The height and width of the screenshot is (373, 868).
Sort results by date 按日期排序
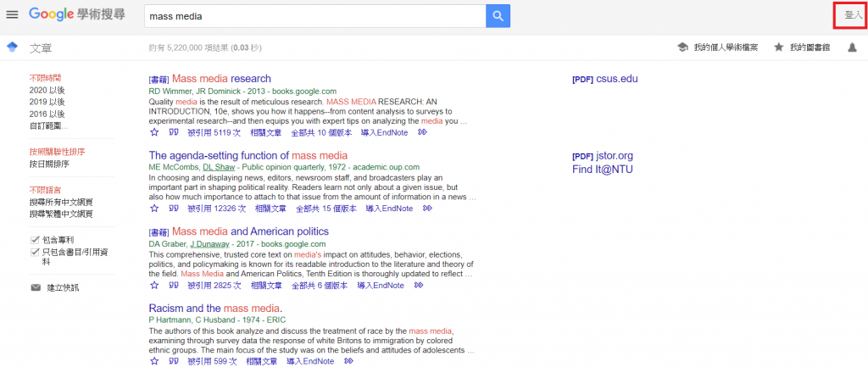pos(49,164)
